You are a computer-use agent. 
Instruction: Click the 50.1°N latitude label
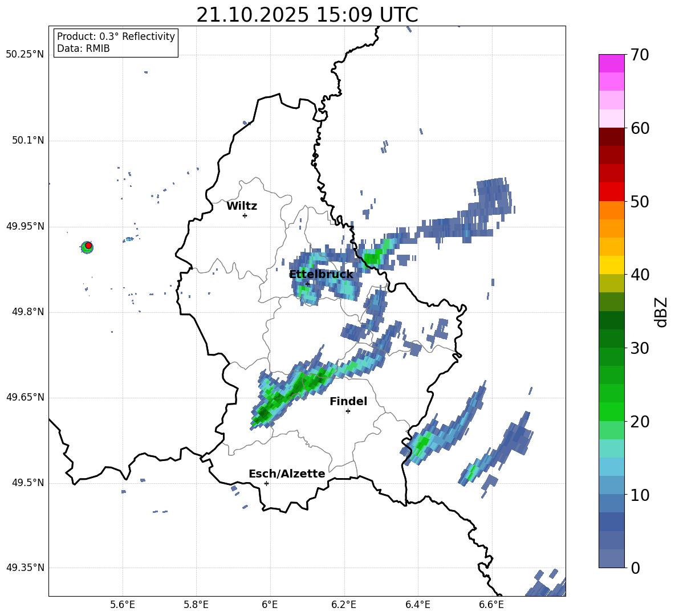27,140
